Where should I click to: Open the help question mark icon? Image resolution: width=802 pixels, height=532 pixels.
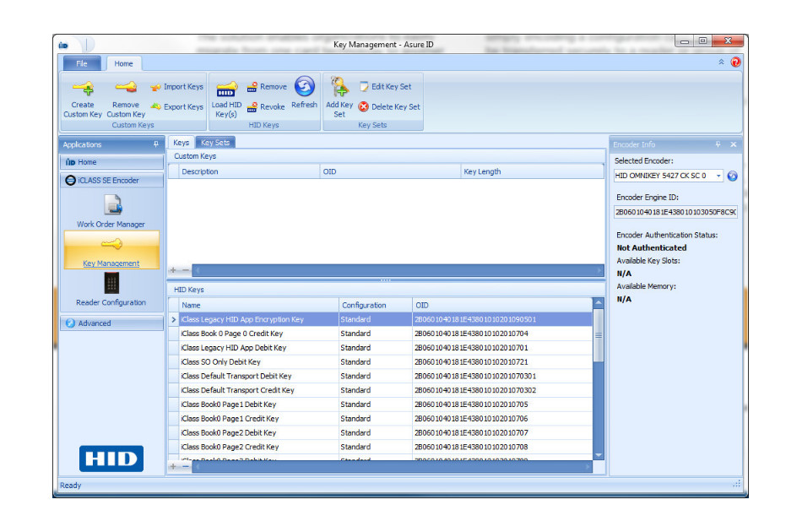click(x=735, y=62)
